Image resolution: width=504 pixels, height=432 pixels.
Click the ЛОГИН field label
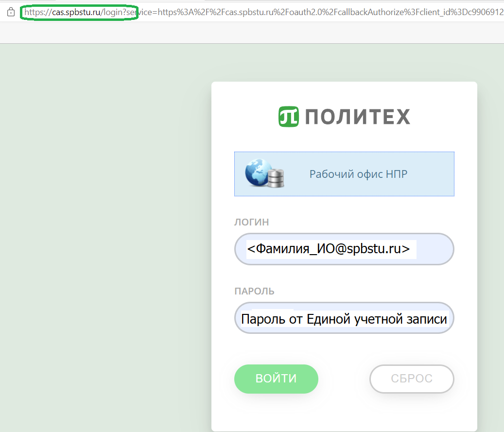(x=251, y=223)
